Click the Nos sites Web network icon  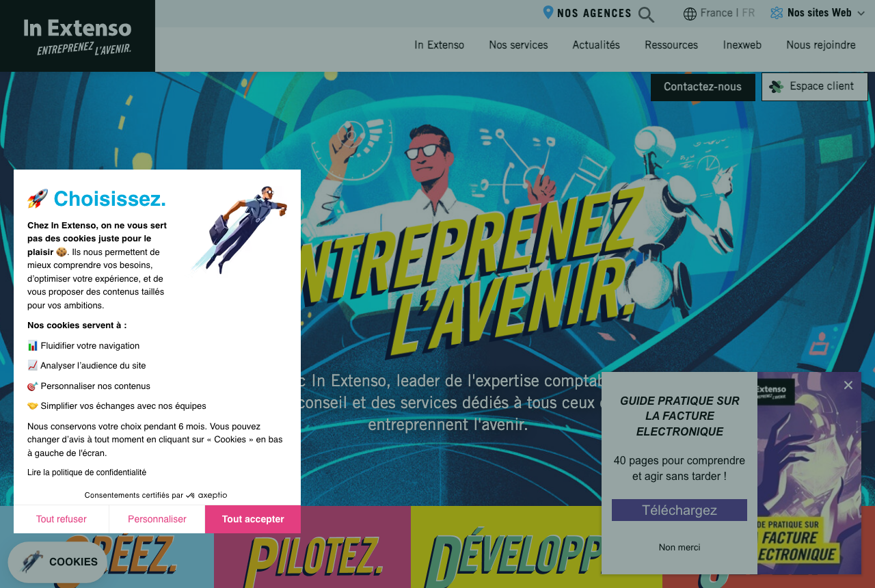777,13
